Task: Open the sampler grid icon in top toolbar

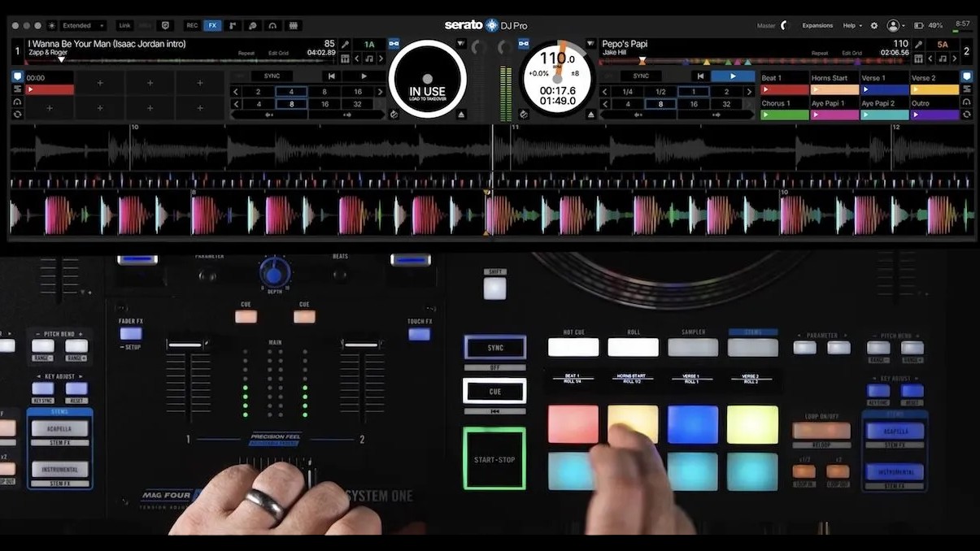Action: (x=293, y=25)
